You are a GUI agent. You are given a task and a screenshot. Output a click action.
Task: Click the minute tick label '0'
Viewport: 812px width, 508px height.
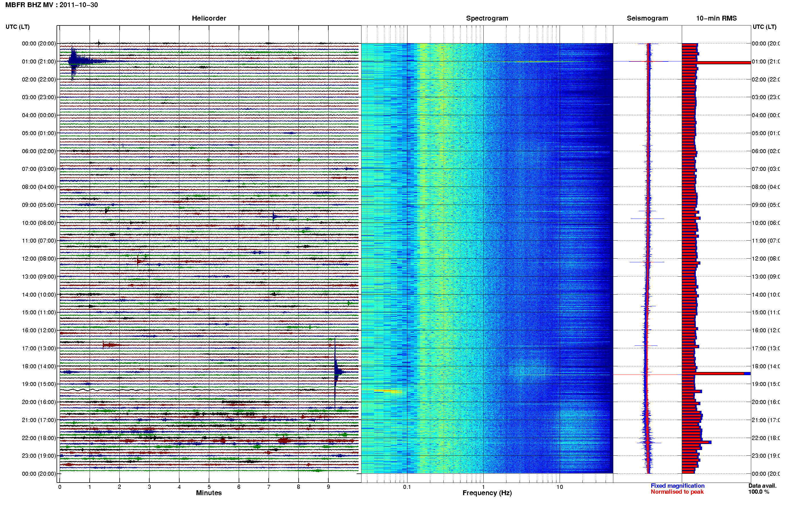(60, 487)
